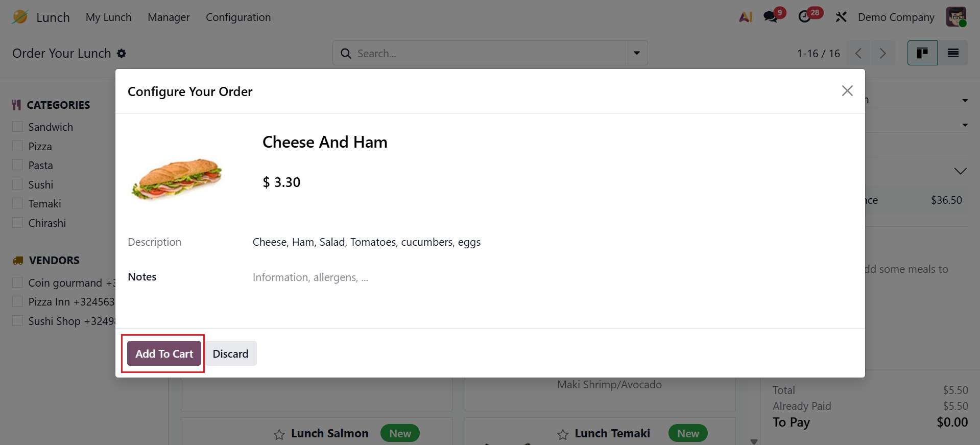This screenshot has width=980, height=445.
Task: Click the settings gear beside Order Your Lunch
Action: [x=122, y=53]
